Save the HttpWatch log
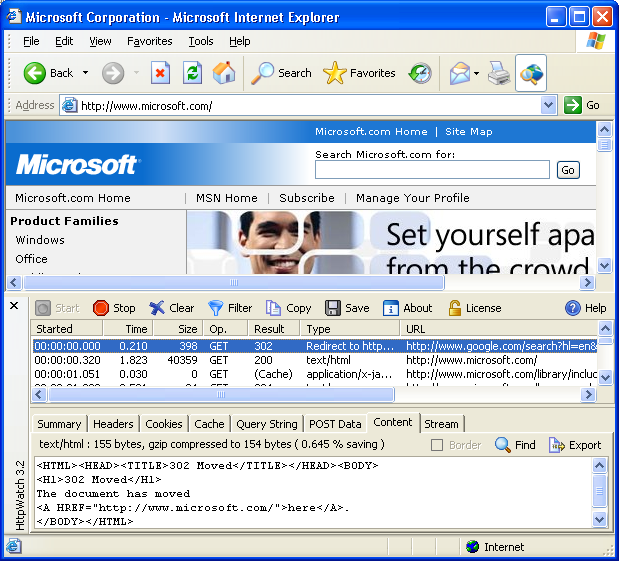Viewport: 619px width, 561px height. pos(347,308)
